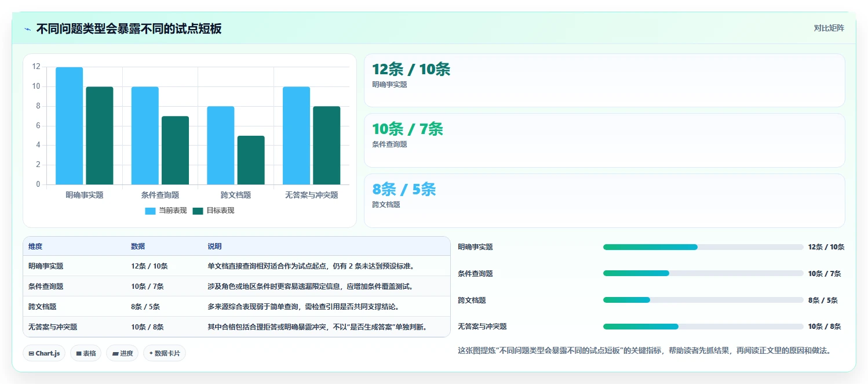Click the 明确事实题 axis label under the chart
This screenshot has height=384, width=868.
click(85, 195)
